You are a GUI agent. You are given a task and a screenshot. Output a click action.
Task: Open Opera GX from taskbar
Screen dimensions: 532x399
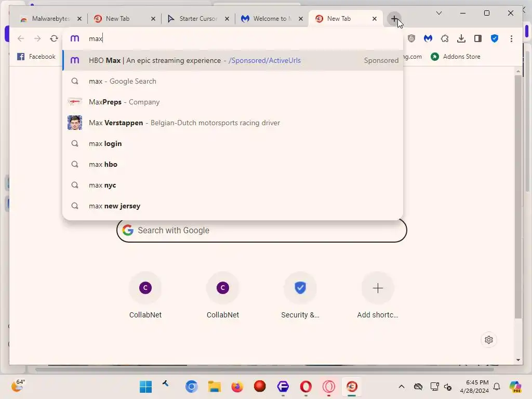[329, 387]
